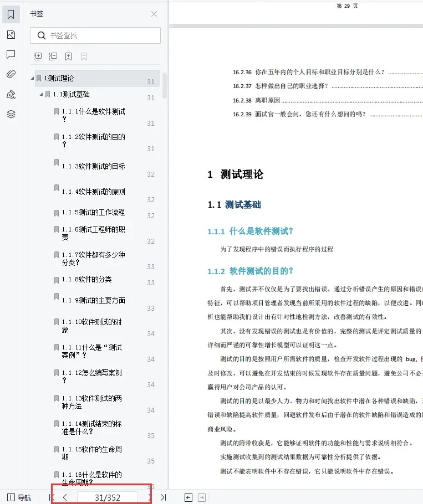Click TOC entry 16.2.37 怎样做出自己的职业选择?

click(x=280, y=86)
